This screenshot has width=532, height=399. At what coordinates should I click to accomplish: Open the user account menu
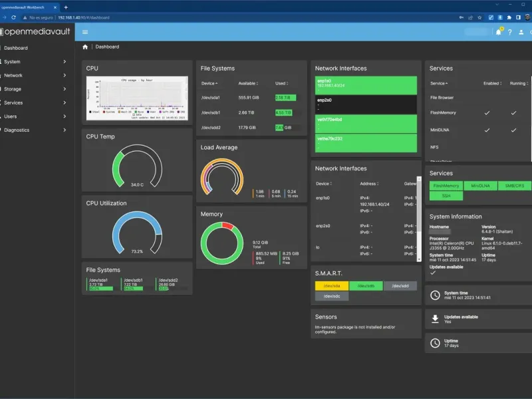521,32
